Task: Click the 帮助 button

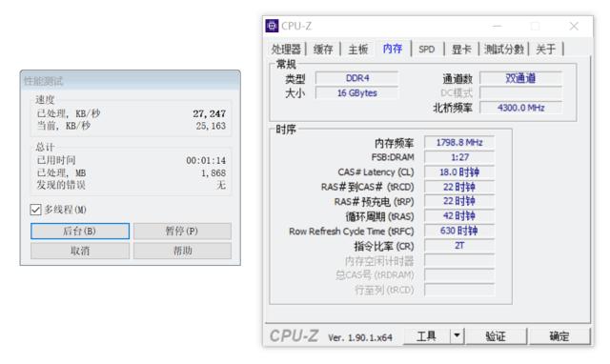Action: pyautogui.click(x=182, y=251)
